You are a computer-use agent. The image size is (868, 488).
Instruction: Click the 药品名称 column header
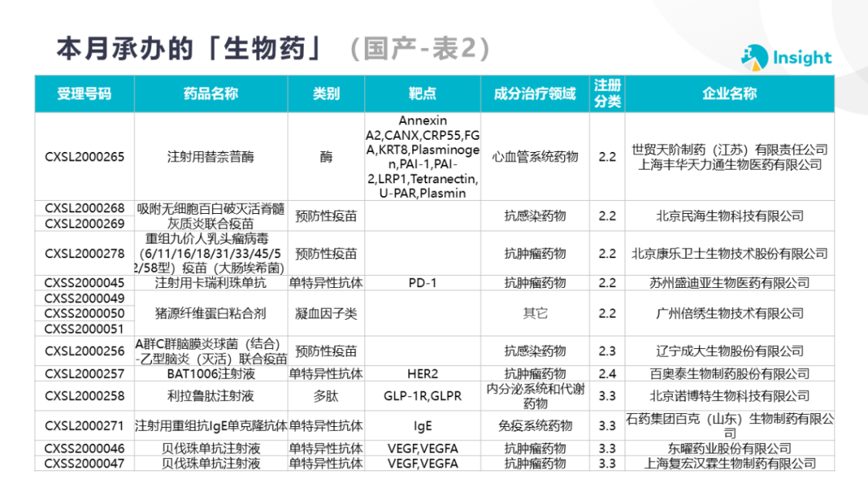click(x=211, y=93)
